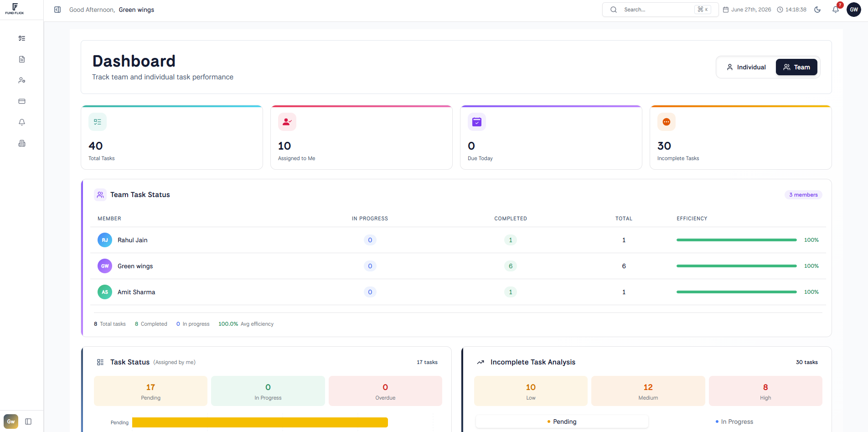Toggle dark mode moon icon

(817, 10)
